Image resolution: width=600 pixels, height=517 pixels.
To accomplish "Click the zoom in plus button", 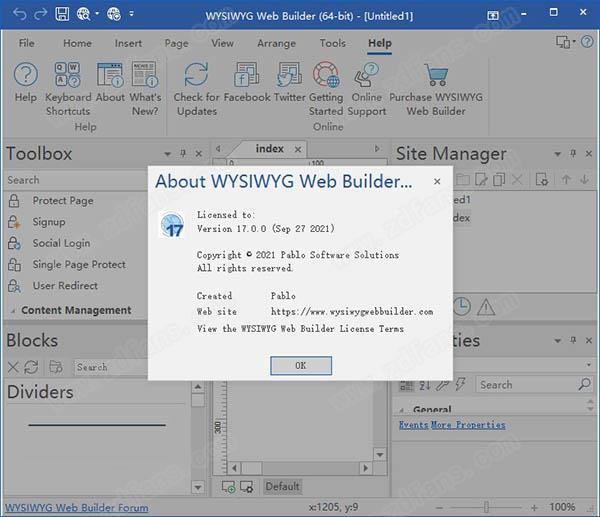I will tap(534, 508).
